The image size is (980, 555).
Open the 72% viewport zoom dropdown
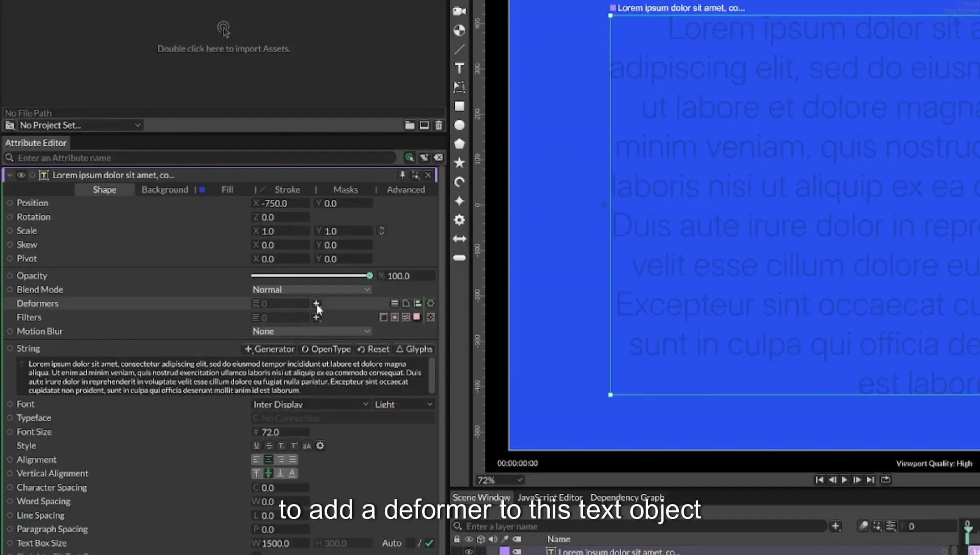point(500,480)
